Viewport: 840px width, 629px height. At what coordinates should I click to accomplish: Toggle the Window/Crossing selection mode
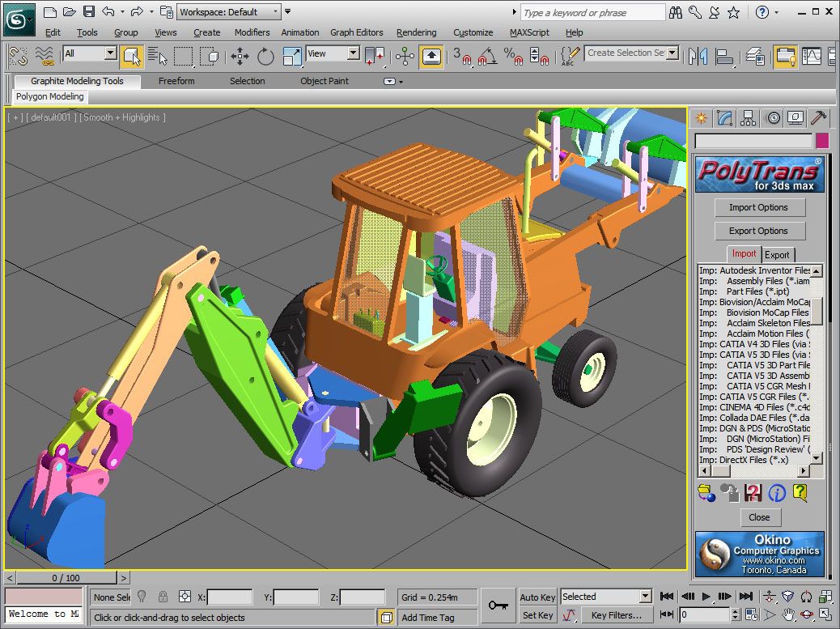point(209,56)
